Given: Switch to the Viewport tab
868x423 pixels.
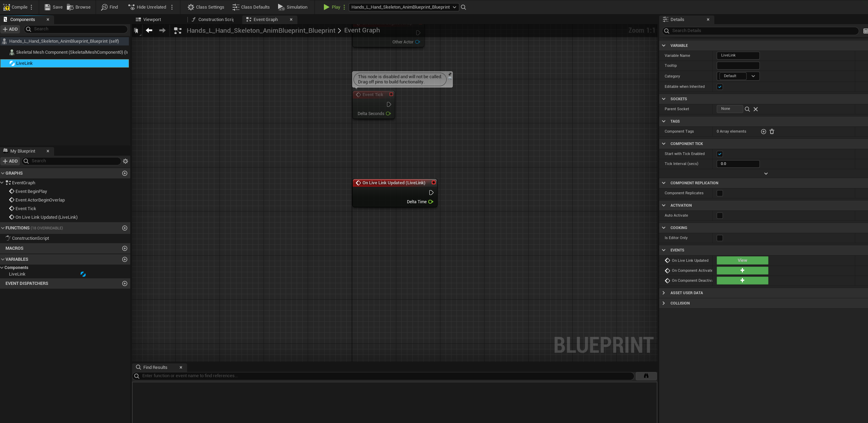Looking at the screenshot, I should [x=152, y=19].
